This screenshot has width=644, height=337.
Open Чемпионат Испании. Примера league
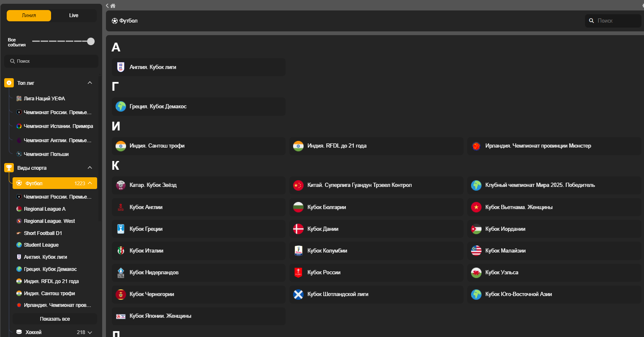[58, 126]
